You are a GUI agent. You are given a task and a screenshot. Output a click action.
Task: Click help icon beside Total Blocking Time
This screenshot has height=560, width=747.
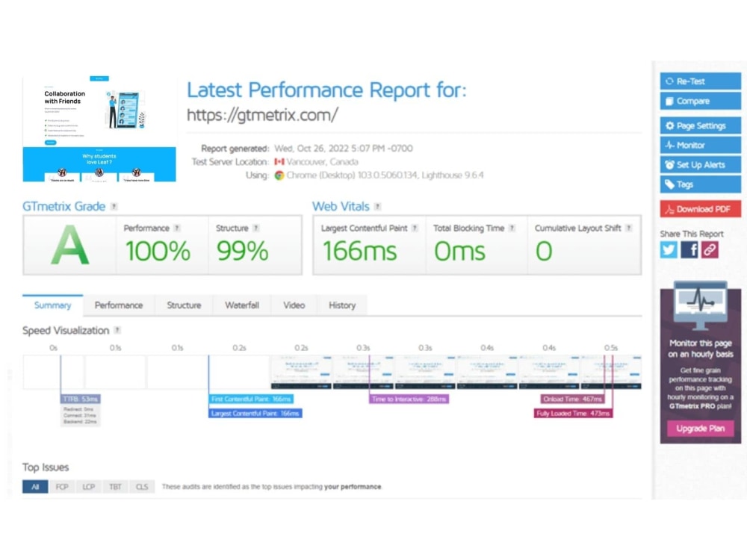coord(512,228)
